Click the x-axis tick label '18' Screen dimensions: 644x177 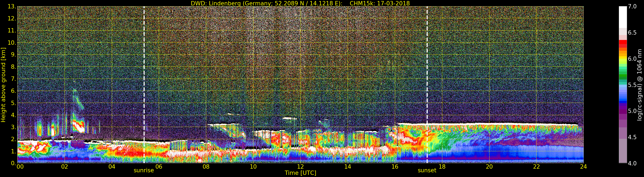pos(442,166)
